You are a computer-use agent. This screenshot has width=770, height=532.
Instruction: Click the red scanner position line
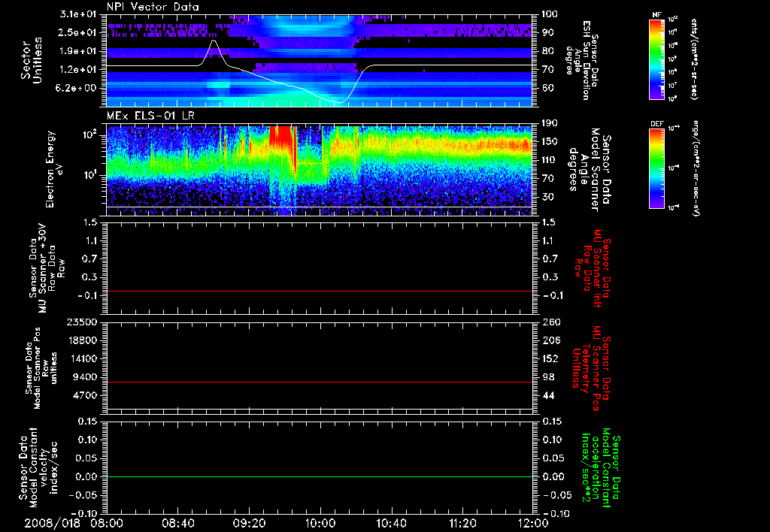point(320,382)
